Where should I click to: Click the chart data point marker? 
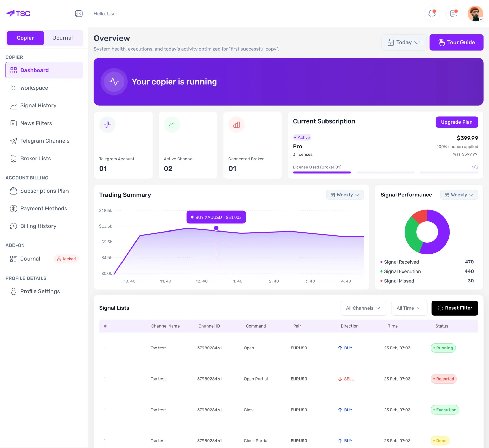[x=216, y=228]
